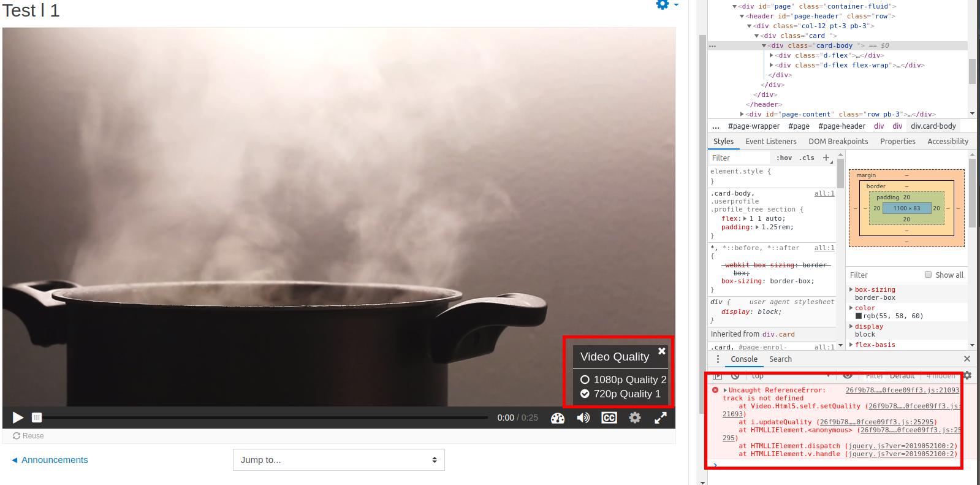Screen dimensions: 980x485
Task: Expand the computed box-sizing property
Action: coord(851,290)
